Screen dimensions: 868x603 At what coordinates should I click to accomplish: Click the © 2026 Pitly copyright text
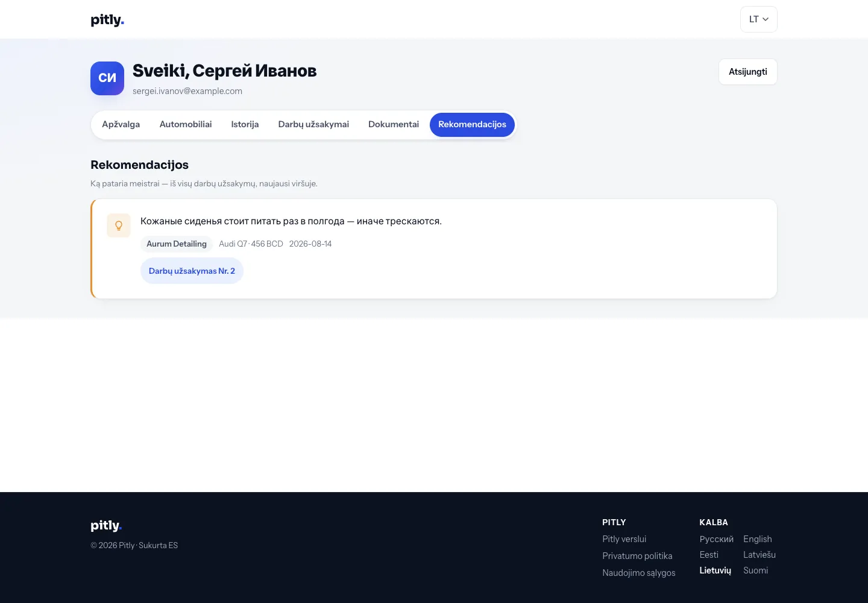(134, 545)
